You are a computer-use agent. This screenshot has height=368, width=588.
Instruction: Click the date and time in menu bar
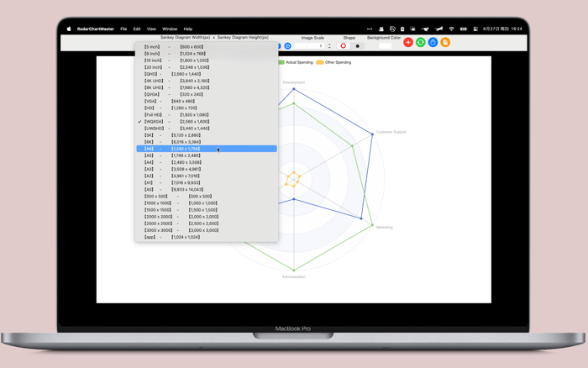502,29
